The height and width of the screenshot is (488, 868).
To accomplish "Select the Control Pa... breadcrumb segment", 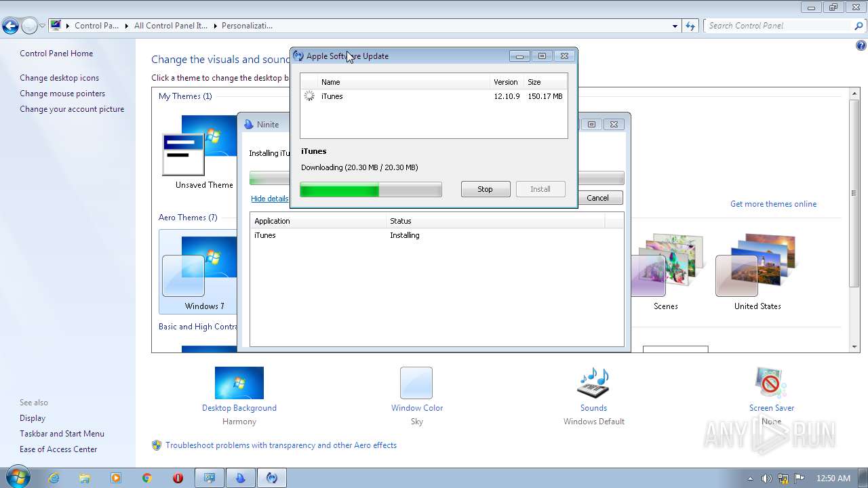I will [96, 26].
